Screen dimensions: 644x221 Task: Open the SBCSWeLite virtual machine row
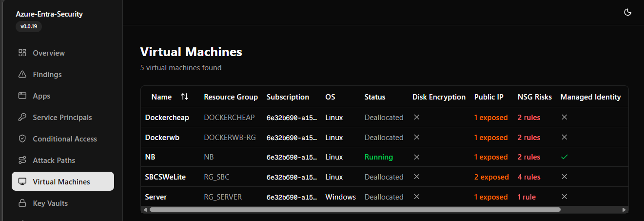click(x=165, y=177)
